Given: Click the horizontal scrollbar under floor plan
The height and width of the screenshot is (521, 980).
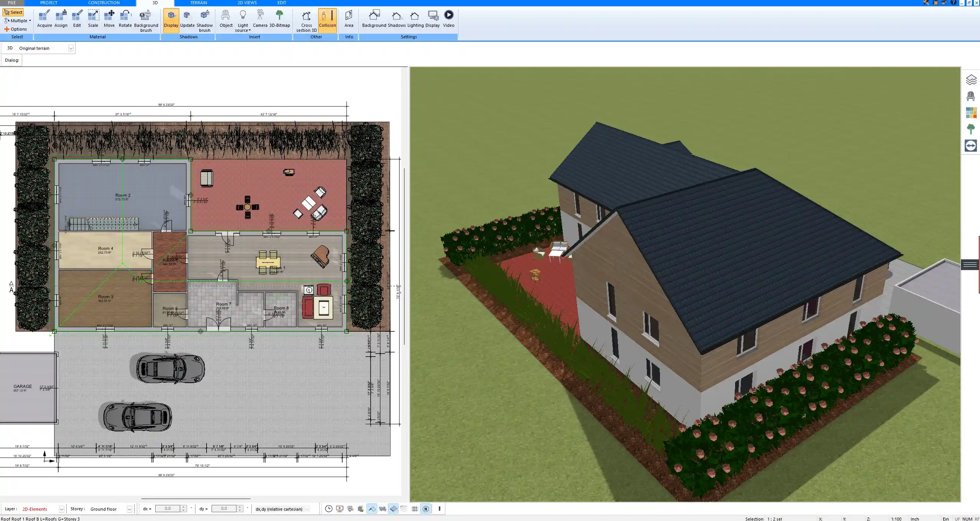Looking at the screenshot, I should click(196, 499).
